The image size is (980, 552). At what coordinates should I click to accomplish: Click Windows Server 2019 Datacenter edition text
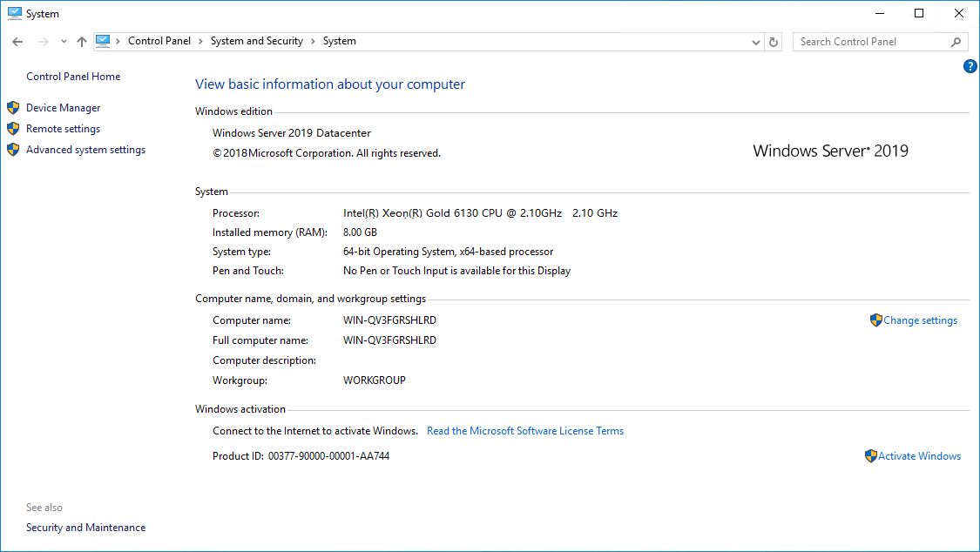coord(291,133)
